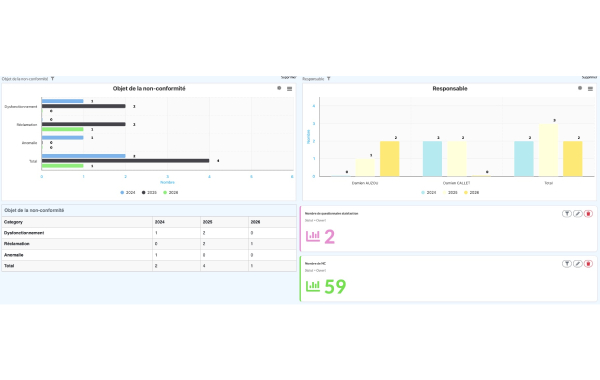Image resolution: width=600 pixels, height=380 pixels.
Task: Click the dark 2025 Total bar in non-conformité chart
Action: point(126,161)
